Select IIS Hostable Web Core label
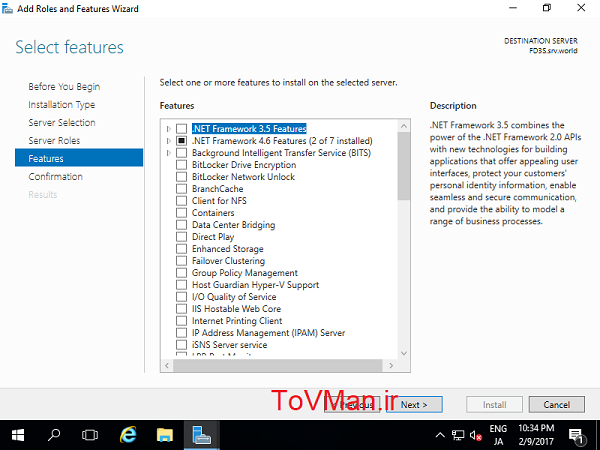The image size is (600, 450). (236, 309)
